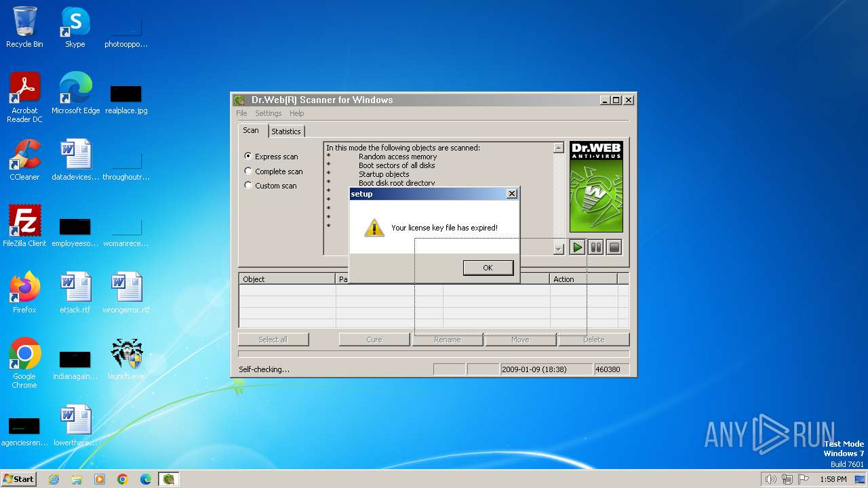This screenshot has height=488, width=868.
Task: Click "Random access memory" list line
Action: 398,157
